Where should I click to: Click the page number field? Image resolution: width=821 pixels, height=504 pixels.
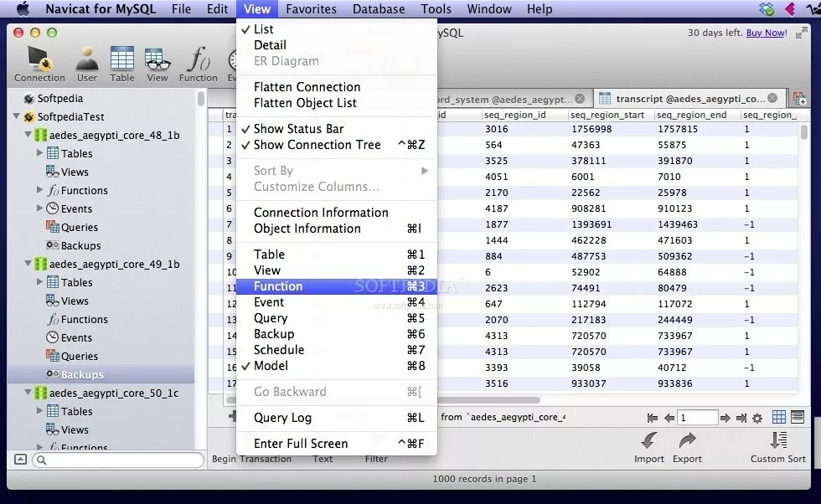tap(697, 418)
